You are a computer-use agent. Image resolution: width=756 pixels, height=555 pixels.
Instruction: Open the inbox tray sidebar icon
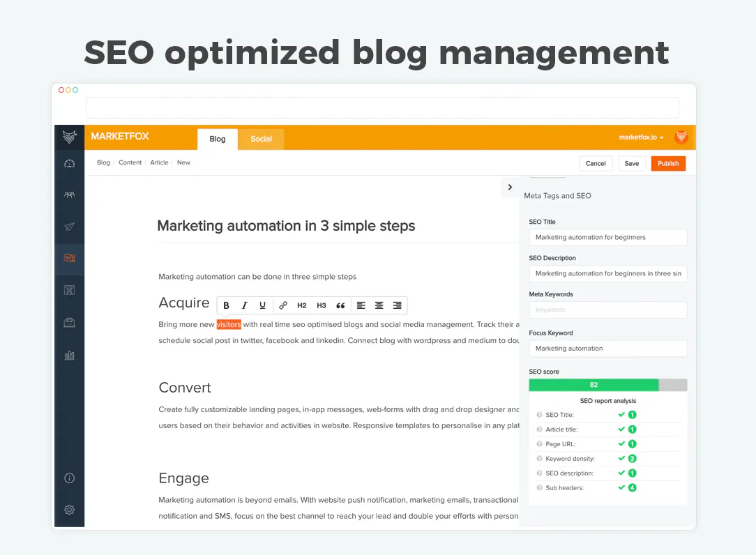(x=70, y=323)
